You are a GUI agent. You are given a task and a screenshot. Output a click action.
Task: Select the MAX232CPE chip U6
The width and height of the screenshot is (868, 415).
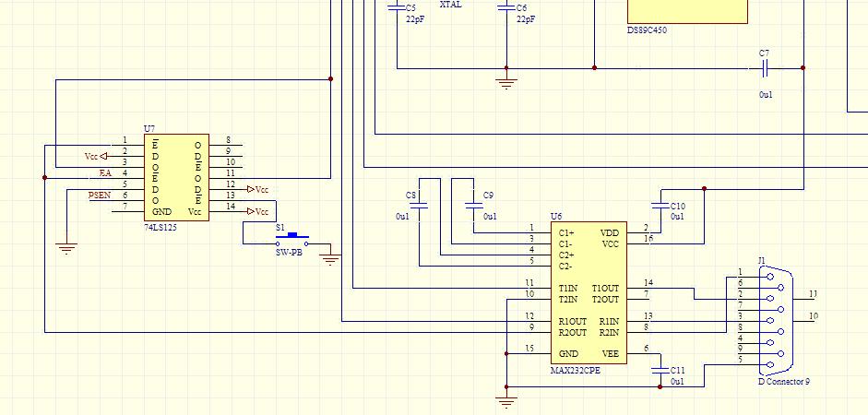pos(589,292)
